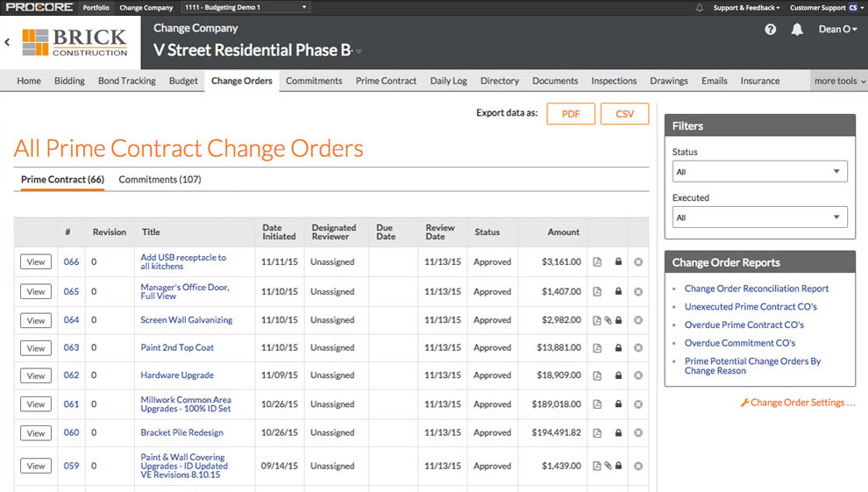This screenshot has width=868, height=492.
Task: Open Change Order Reconciliation Report link
Action: (x=756, y=289)
